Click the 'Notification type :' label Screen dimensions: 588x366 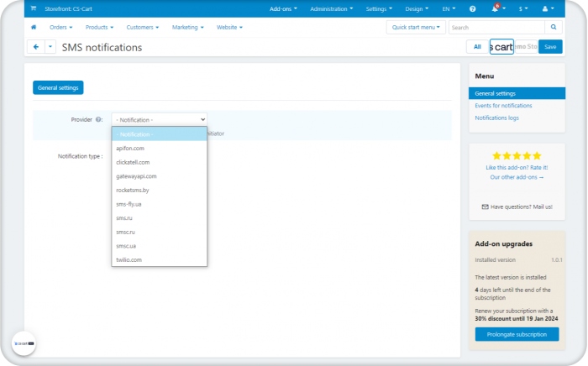coord(81,156)
